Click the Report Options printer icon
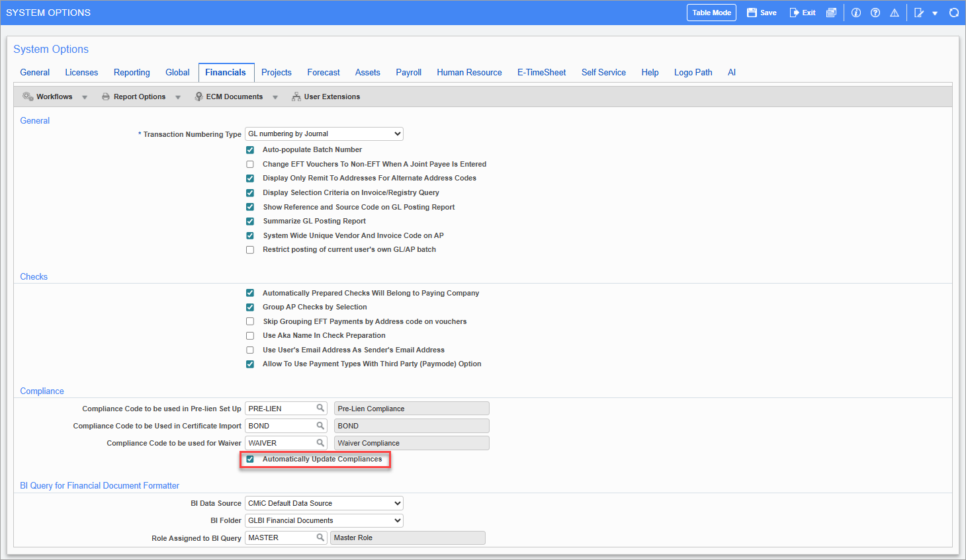 point(106,97)
